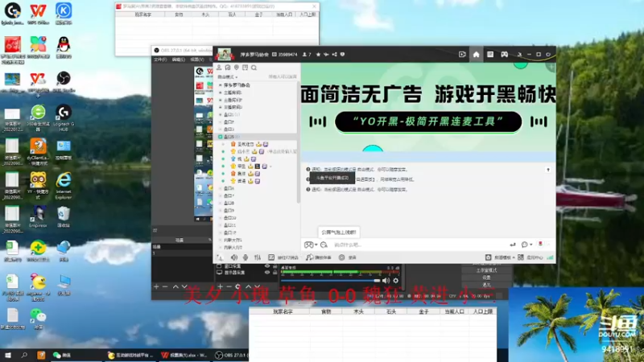Open the OBS Edit menu

[x=179, y=60]
